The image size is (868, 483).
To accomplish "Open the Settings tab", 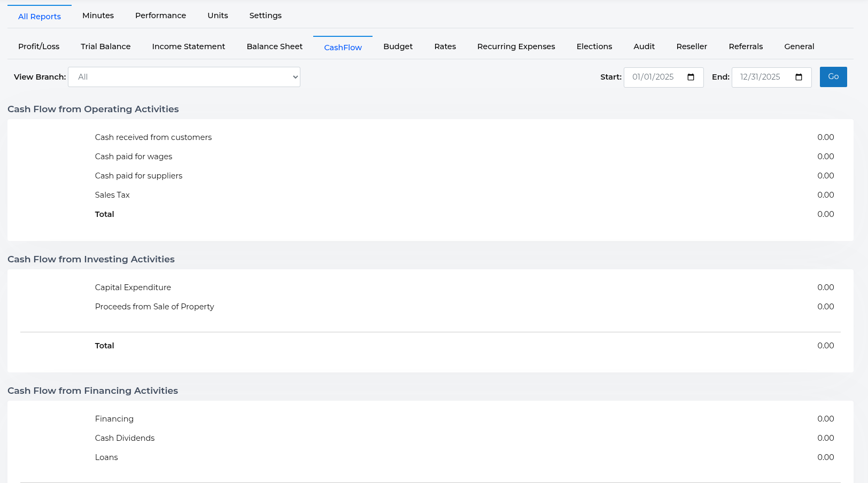I will [265, 15].
